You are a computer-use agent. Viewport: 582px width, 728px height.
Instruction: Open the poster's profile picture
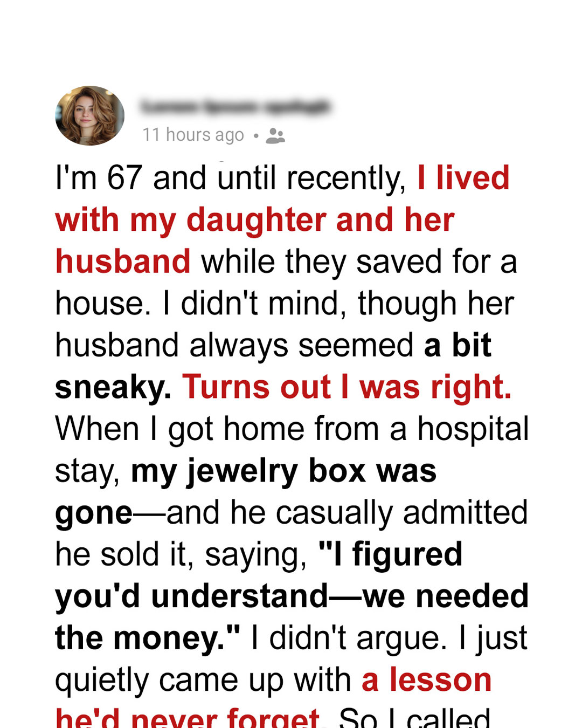coord(89,115)
